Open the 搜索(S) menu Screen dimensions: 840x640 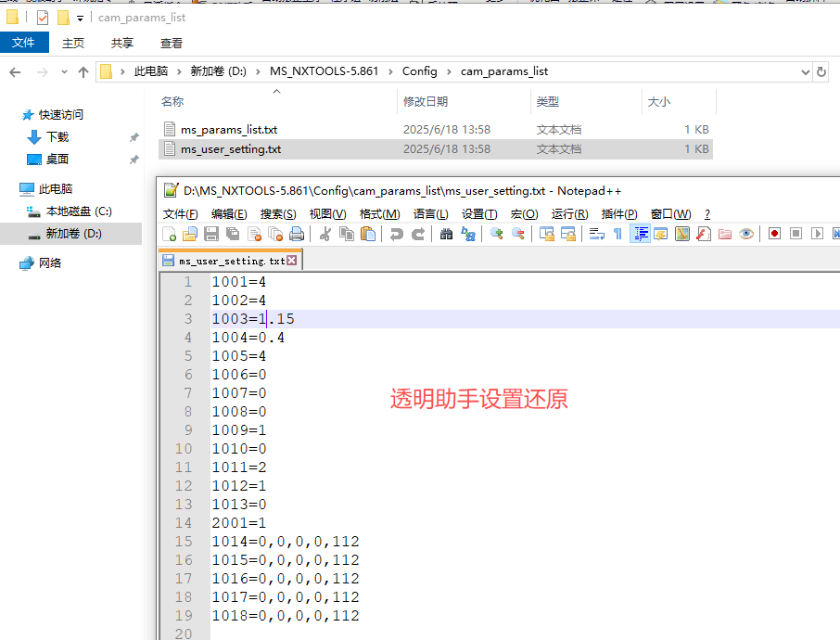(278, 214)
